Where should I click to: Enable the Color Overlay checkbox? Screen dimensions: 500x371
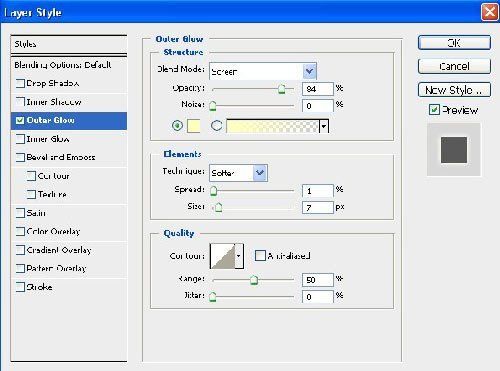20,231
